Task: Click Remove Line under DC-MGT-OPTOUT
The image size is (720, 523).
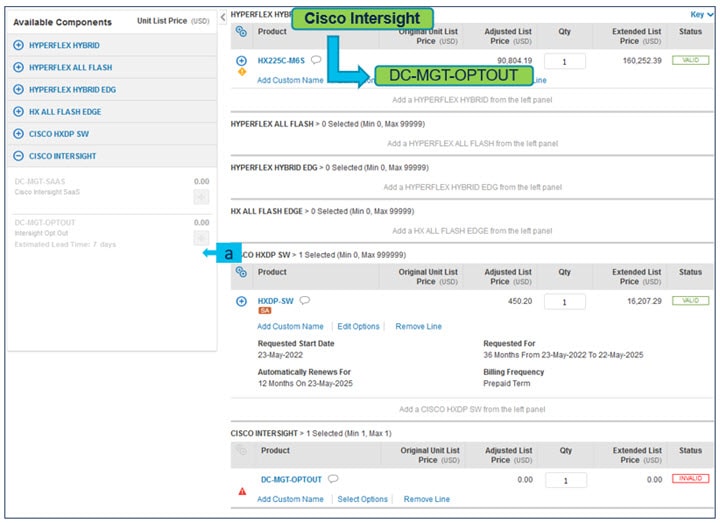Action: tap(426, 499)
